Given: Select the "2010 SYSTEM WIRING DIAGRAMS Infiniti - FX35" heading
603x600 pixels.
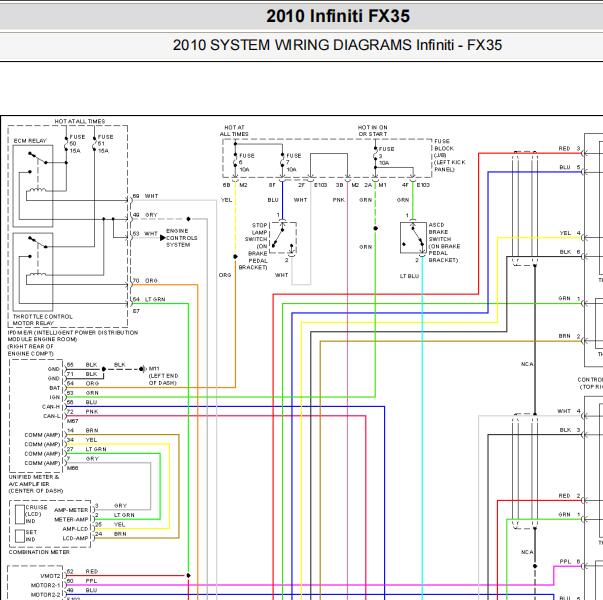Looking at the screenshot, I should pos(337,45).
